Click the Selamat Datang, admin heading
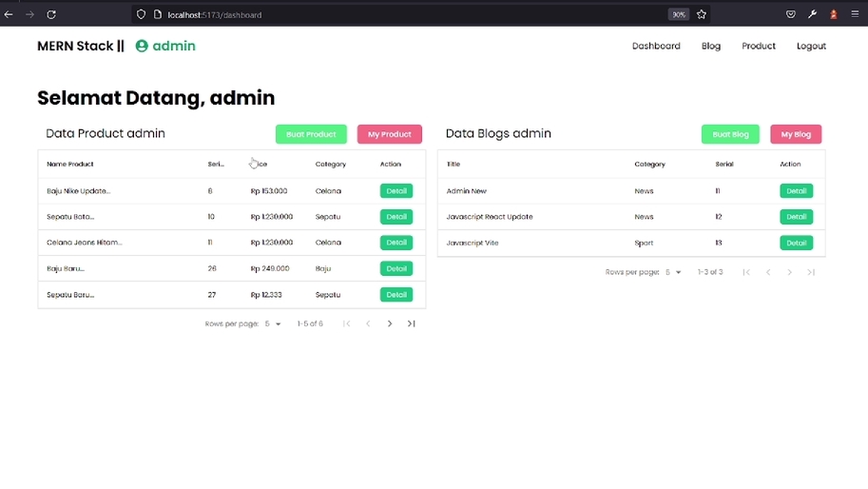The image size is (868, 489). (156, 97)
